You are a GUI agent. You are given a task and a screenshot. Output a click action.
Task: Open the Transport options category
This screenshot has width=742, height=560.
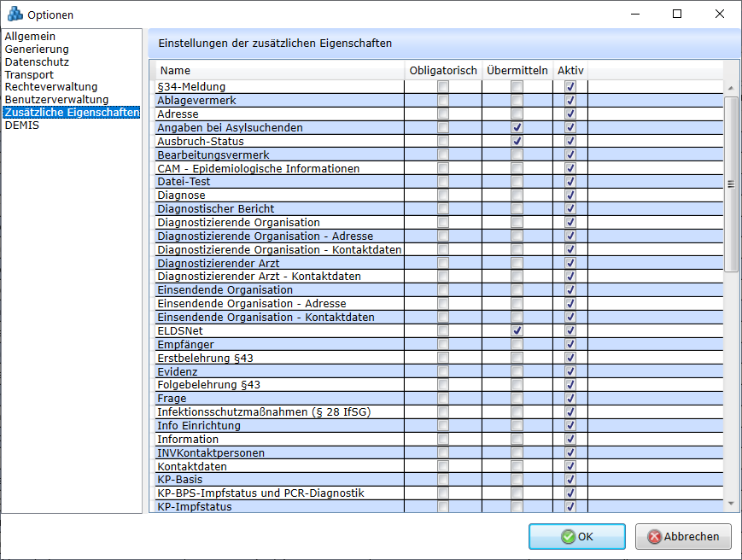29,75
